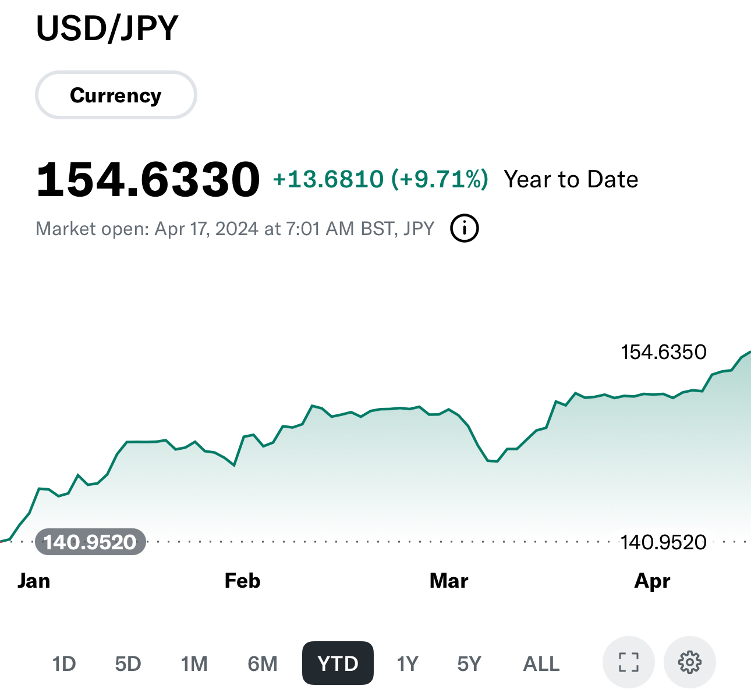
Task: Expand the chart to fullscreen
Action: pyautogui.click(x=629, y=662)
